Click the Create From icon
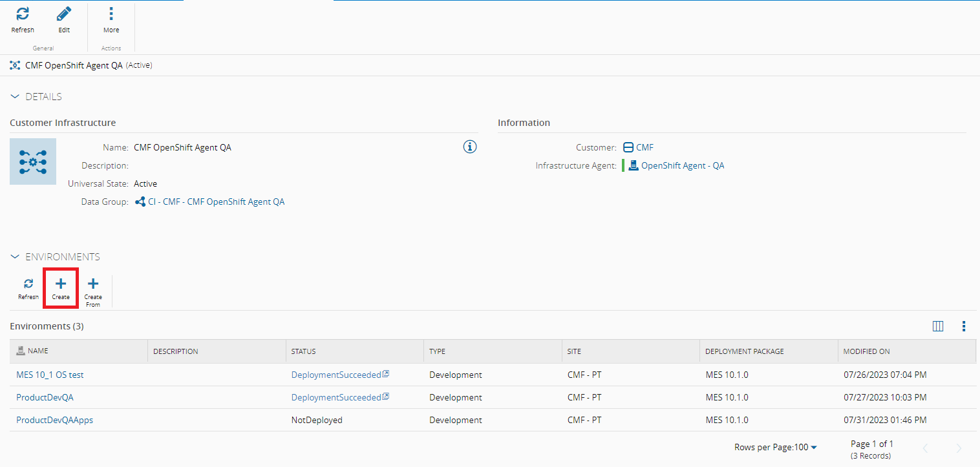 93,284
